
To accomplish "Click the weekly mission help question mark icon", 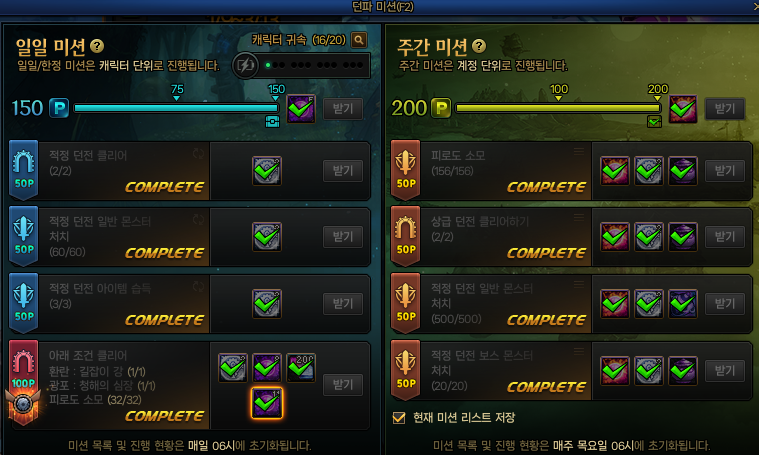I will (x=479, y=46).
